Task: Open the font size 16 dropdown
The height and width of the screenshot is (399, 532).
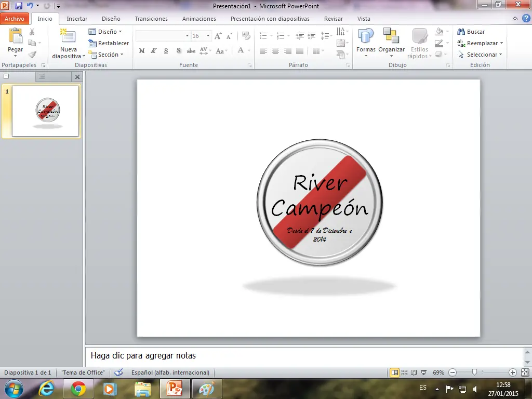Action: (208, 36)
